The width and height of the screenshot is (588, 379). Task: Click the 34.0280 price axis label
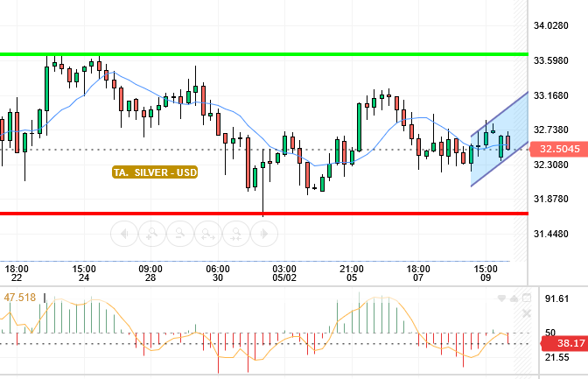(x=551, y=25)
